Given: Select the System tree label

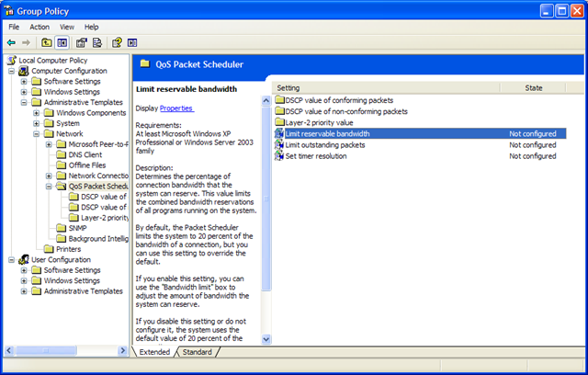Looking at the screenshot, I should (67, 123).
